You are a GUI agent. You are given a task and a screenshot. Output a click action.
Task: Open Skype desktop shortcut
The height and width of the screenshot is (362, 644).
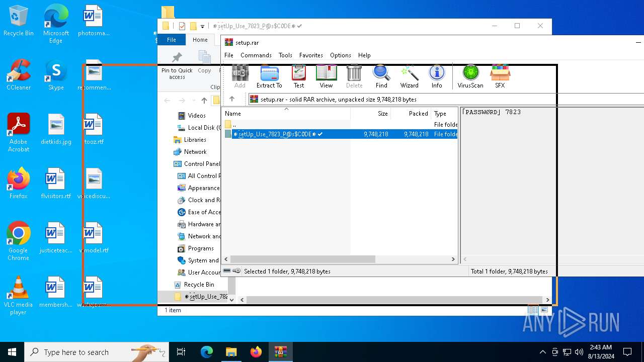pyautogui.click(x=56, y=75)
